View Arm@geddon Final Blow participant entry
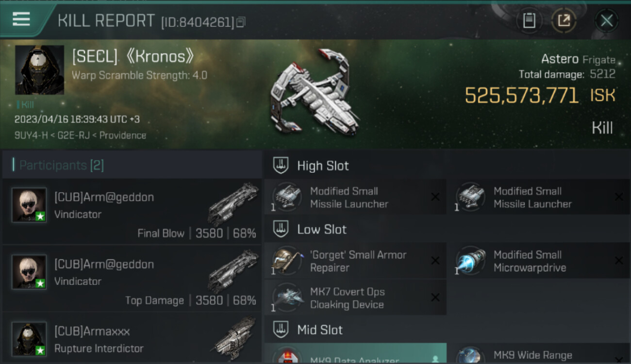This screenshot has width=631, height=364. [132, 212]
